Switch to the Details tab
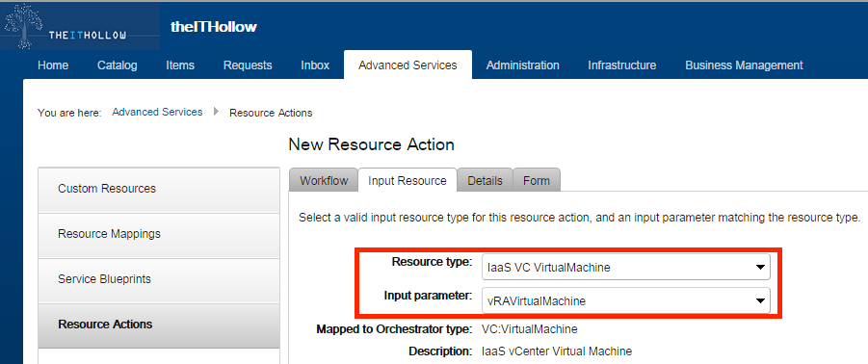Screen dimensions: 868x364 (485, 180)
